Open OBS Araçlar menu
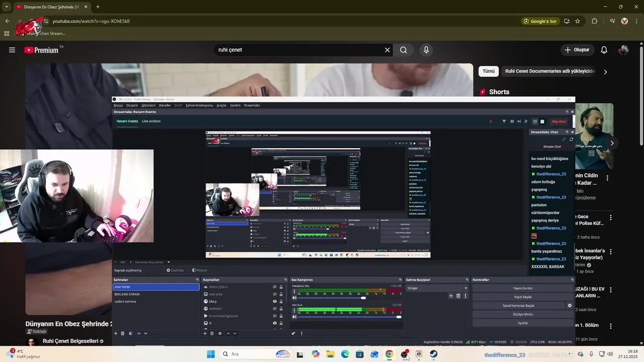Screen dimensions: 644x362 [x=221, y=105]
